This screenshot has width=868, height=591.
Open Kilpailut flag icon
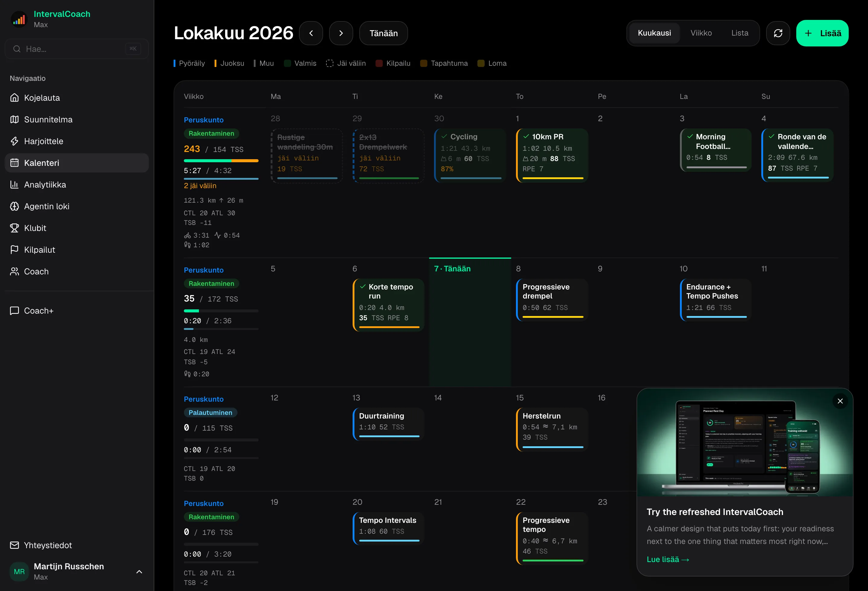[14, 250]
